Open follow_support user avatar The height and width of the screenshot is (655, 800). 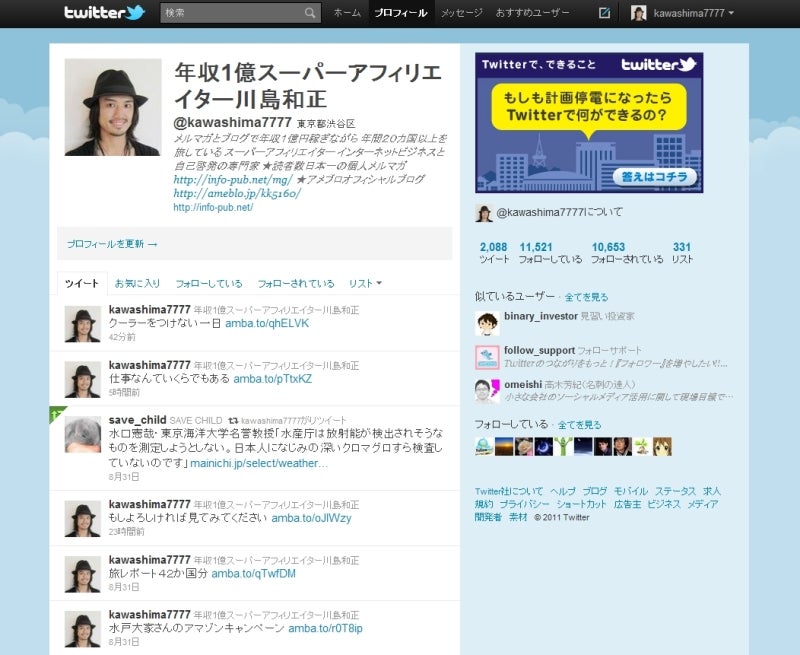tap(487, 358)
